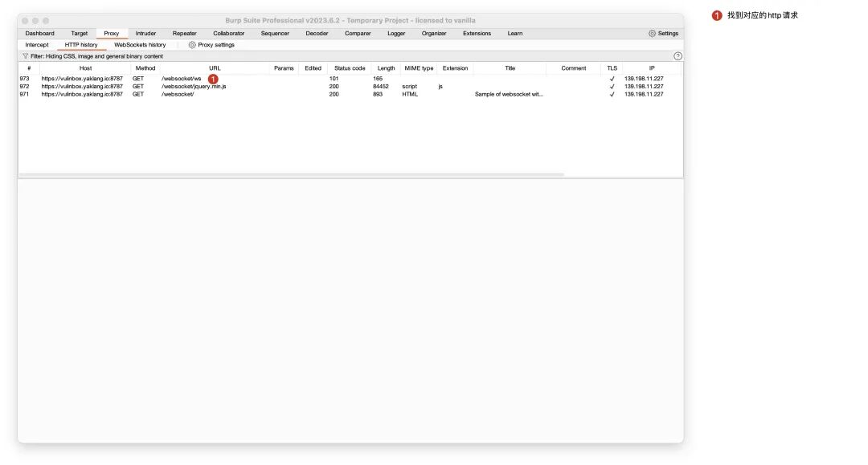This screenshot has width=868, height=465.
Task: Select the HTTP history sub-tab
Action: (x=81, y=45)
